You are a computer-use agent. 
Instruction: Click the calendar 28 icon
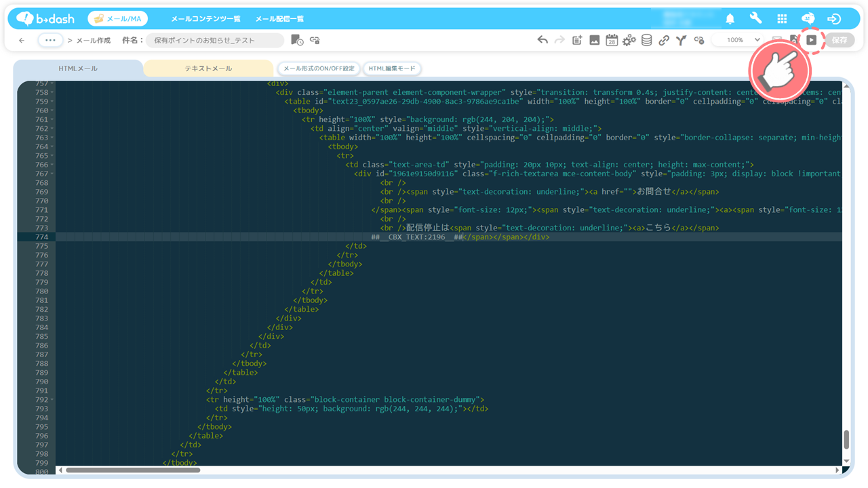(x=612, y=40)
